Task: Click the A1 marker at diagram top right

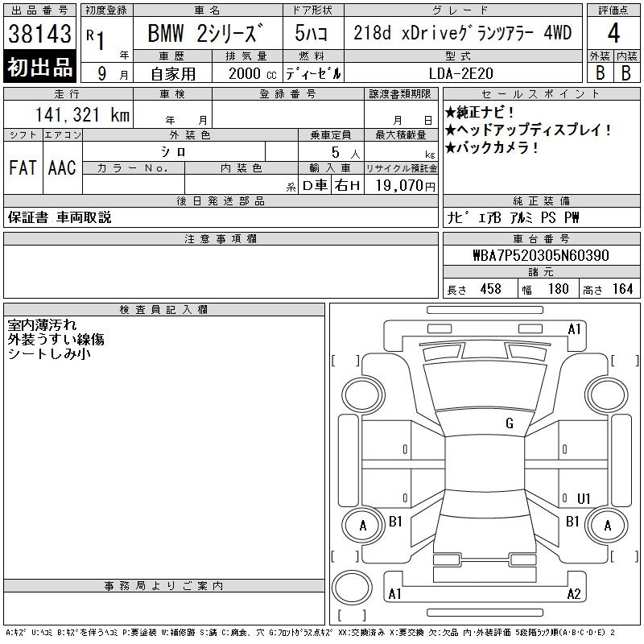Action: click(575, 328)
